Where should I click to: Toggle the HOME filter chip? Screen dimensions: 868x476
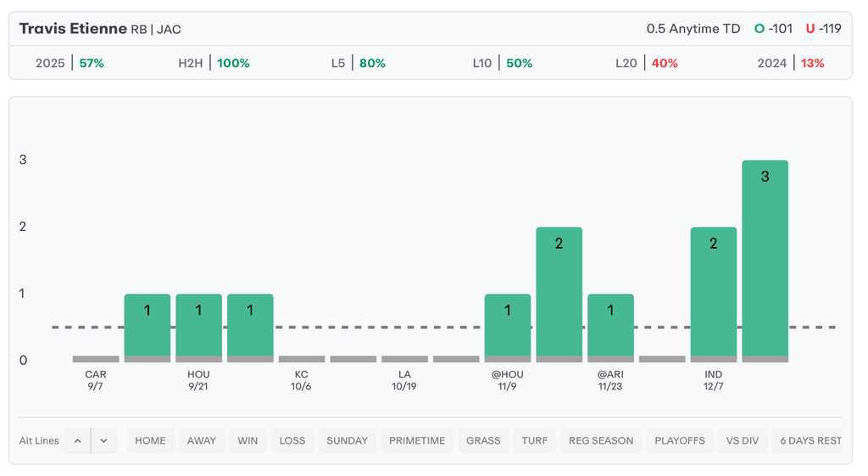[x=150, y=440]
